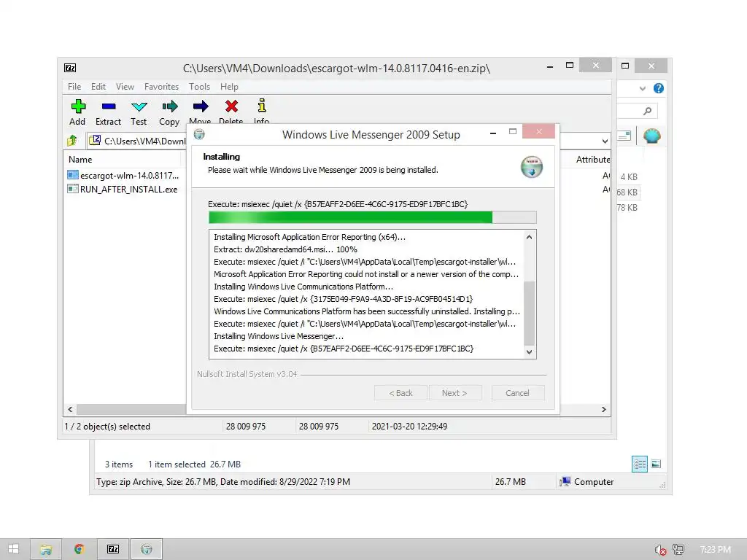
Task: Click the red Delete icon
Action: pos(231,106)
